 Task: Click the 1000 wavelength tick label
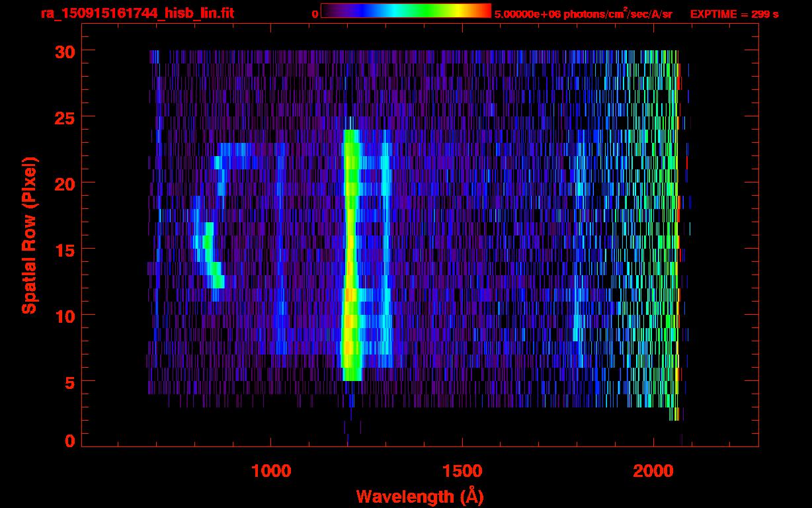pyautogui.click(x=271, y=471)
